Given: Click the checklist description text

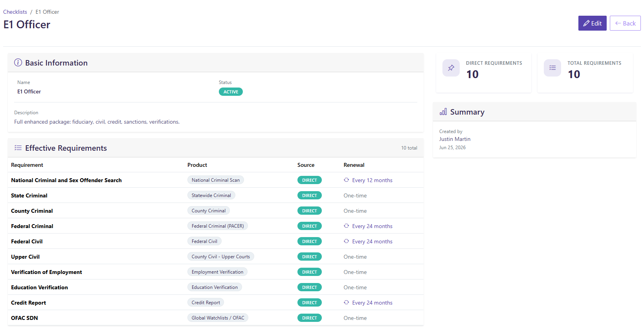Looking at the screenshot, I should (97, 122).
